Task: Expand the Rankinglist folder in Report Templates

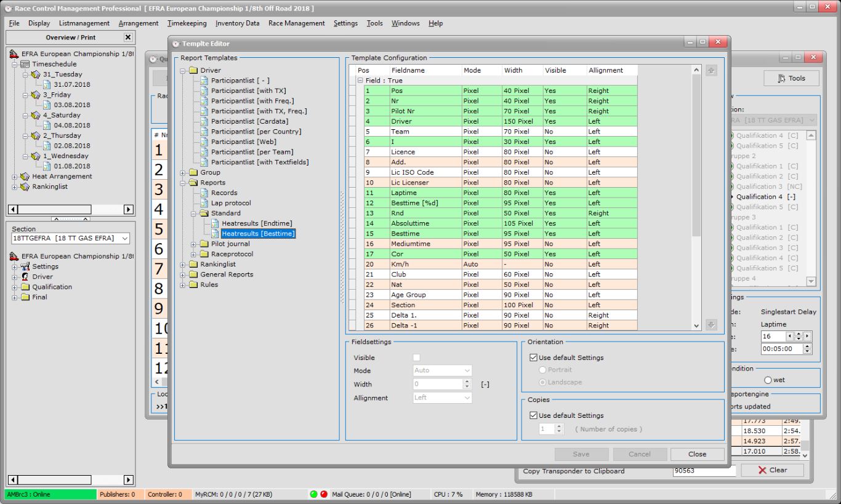Action: pyautogui.click(x=183, y=265)
